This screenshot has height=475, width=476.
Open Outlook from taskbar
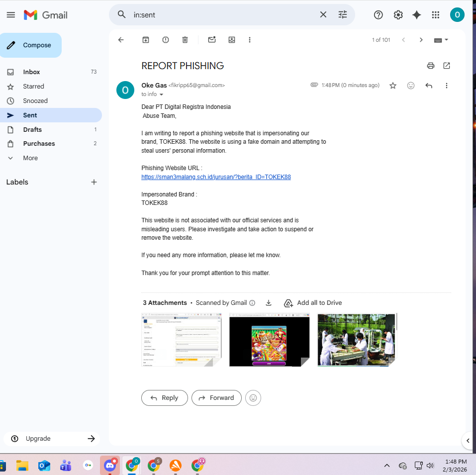44,465
